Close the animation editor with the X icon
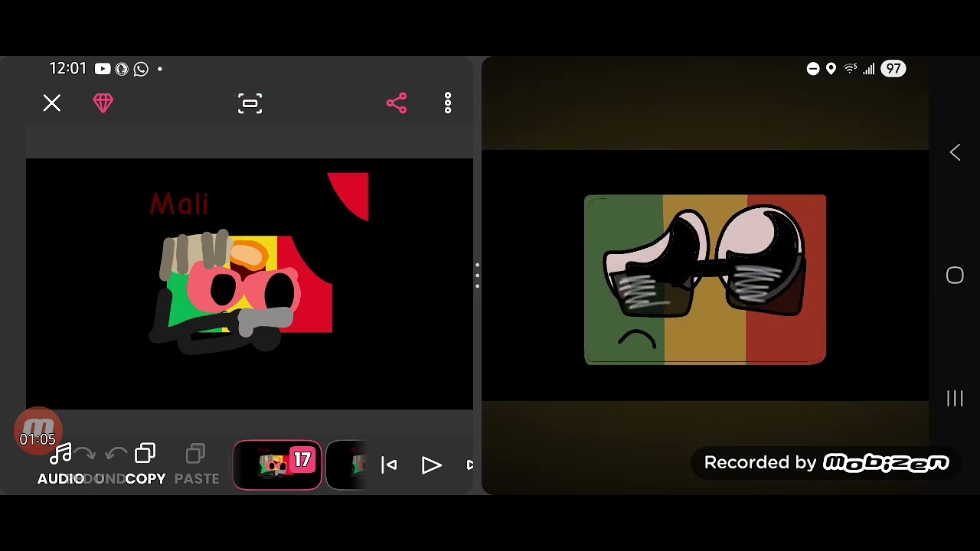The image size is (980, 551). point(51,103)
